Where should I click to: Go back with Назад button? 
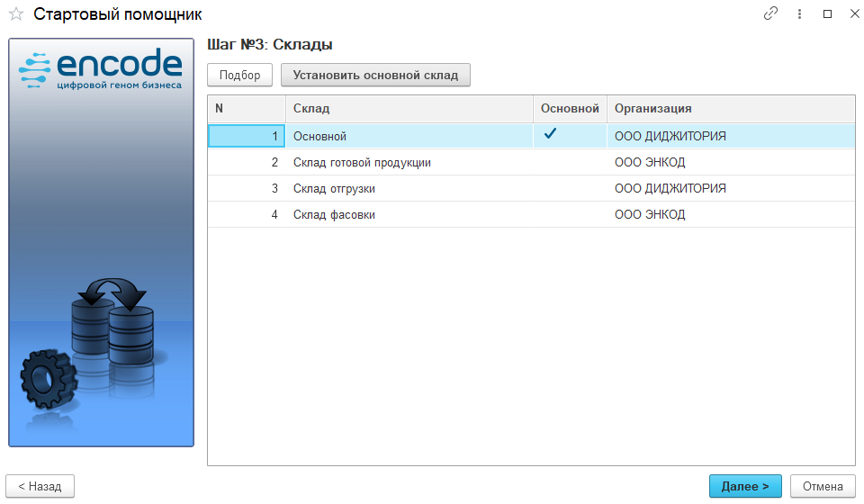[x=40, y=486]
